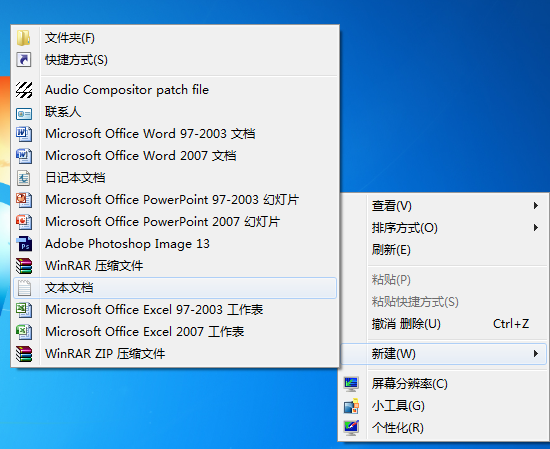550x449 pixels.
Task: Click the WinRAR 压缩文件 books icon
Action: coord(24,266)
